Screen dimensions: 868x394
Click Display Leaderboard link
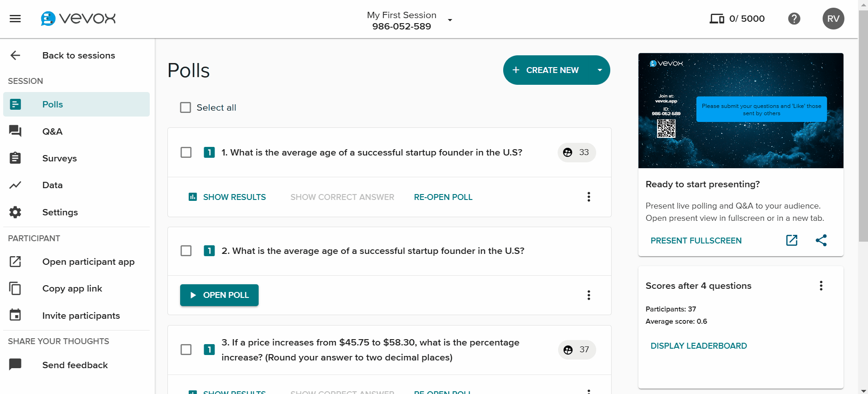[x=698, y=346]
